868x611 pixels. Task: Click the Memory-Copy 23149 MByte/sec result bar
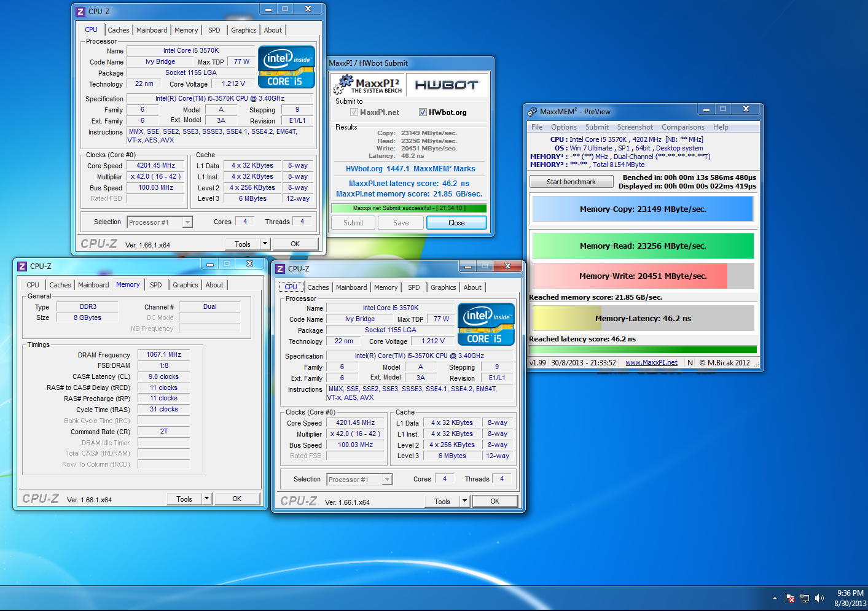(643, 209)
